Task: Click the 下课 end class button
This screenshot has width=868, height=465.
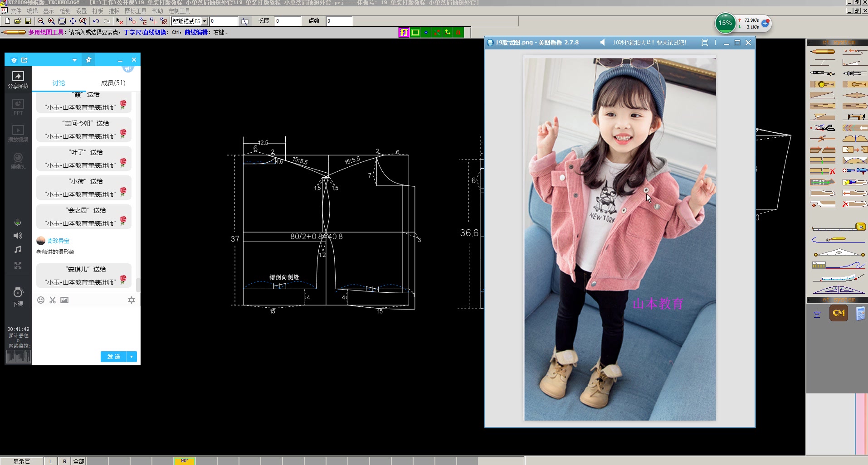Action: point(18,296)
